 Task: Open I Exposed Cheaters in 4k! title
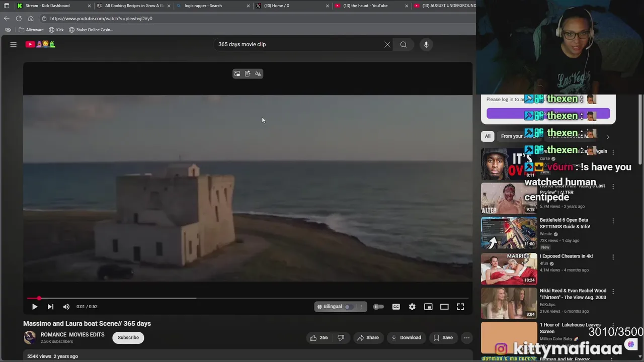pyautogui.click(x=566, y=256)
